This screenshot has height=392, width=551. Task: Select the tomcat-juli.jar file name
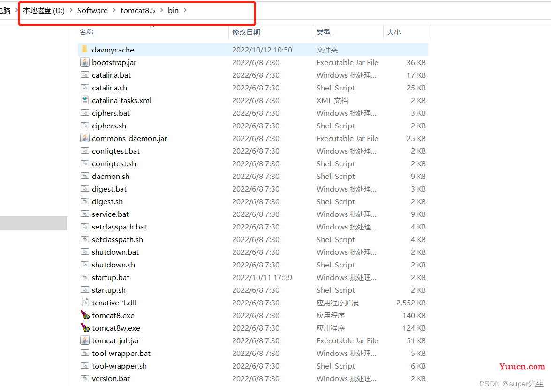pos(116,340)
